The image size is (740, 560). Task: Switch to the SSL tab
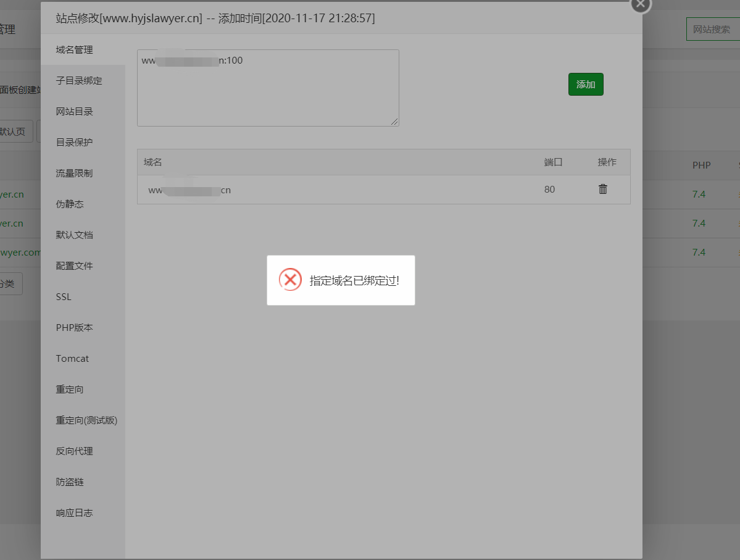(83, 297)
